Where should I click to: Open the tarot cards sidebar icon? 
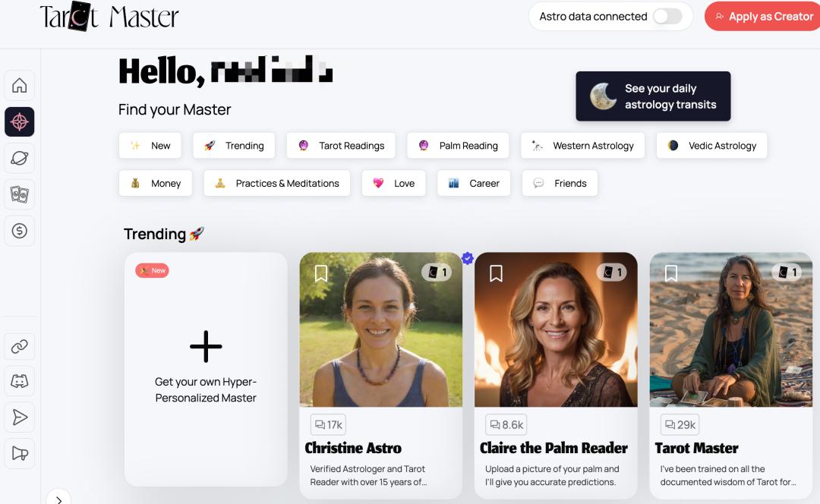tap(19, 194)
